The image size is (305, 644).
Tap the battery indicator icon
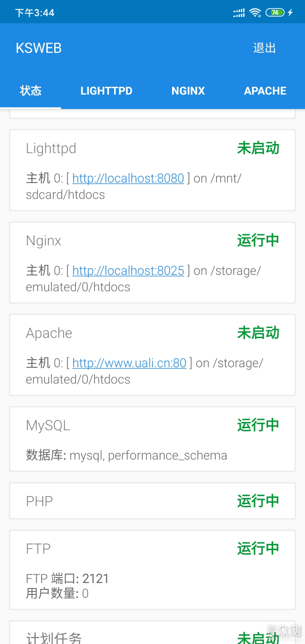[x=275, y=13]
